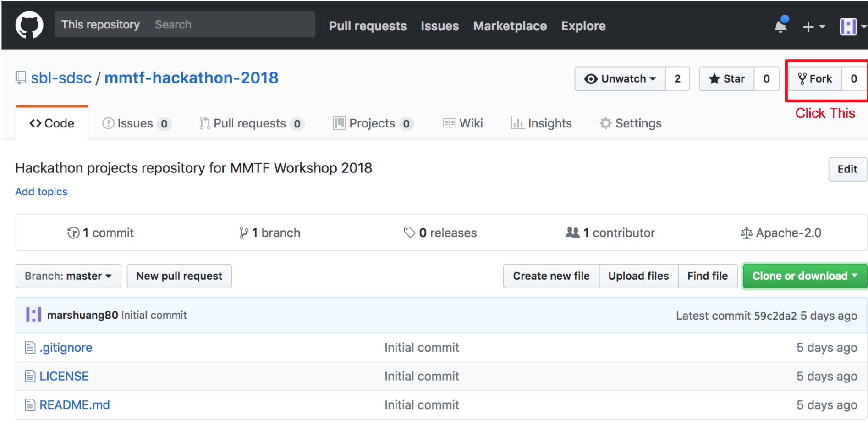This screenshot has width=868, height=421.
Task: Expand the Clone or download dropdown
Action: click(805, 276)
